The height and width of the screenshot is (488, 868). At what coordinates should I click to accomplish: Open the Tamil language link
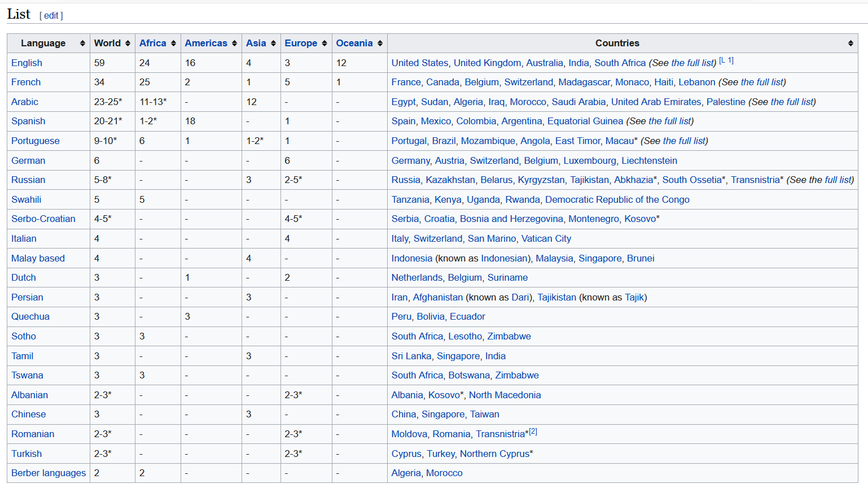22,356
